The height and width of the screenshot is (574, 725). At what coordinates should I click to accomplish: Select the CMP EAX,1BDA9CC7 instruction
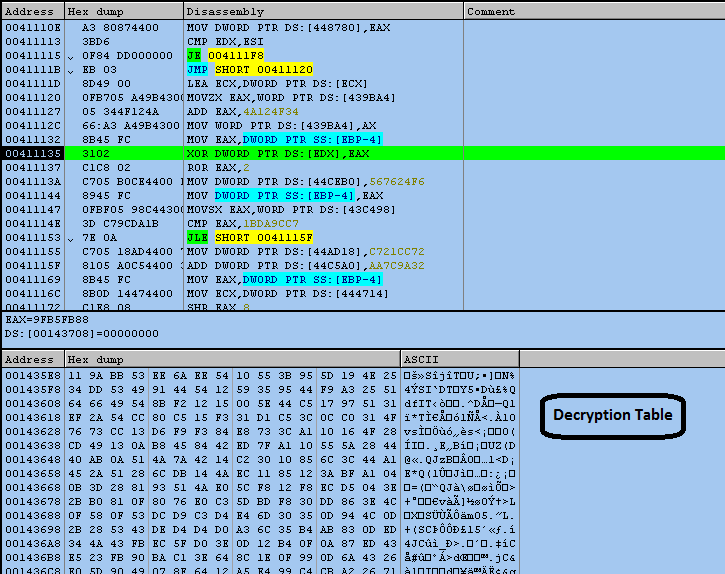click(x=243, y=223)
